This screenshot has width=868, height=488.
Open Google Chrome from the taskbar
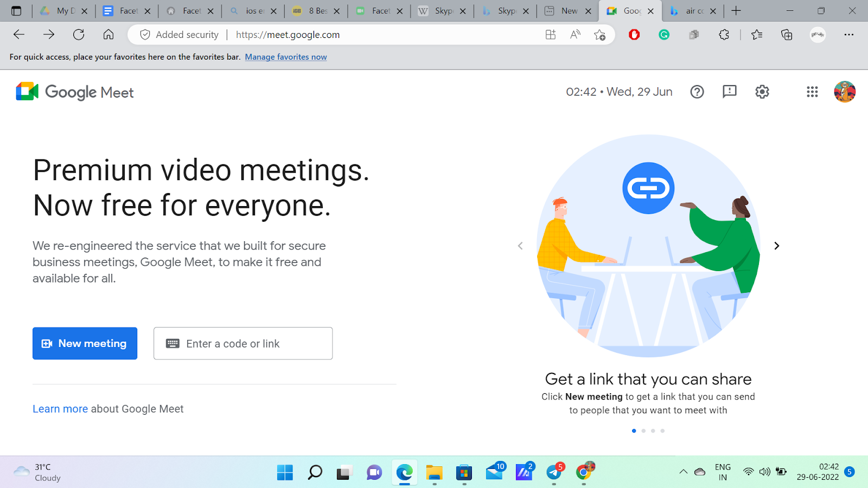tap(584, 472)
